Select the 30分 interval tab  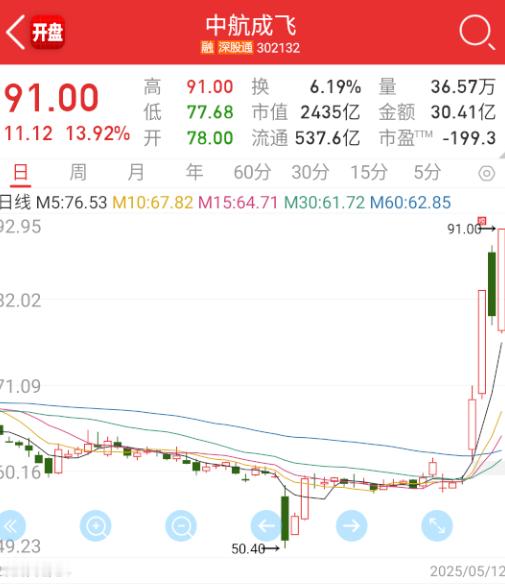pos(310,172)
